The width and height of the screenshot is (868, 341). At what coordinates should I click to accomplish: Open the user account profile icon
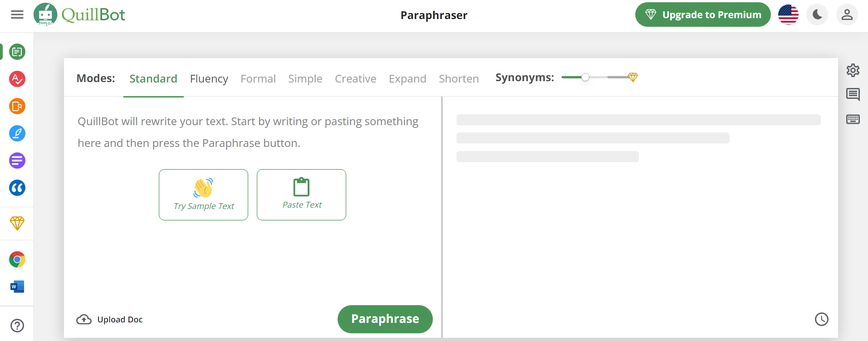point(847,15)
